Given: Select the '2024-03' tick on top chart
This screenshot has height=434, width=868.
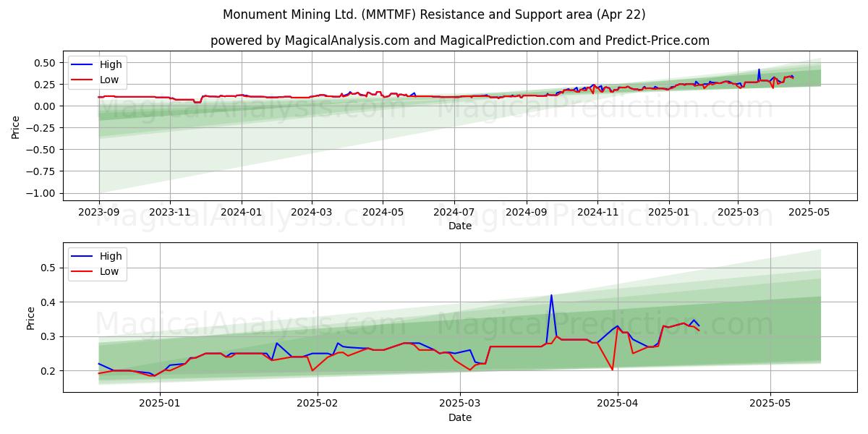Looking at the screenshot, I should tap(312, 212).
